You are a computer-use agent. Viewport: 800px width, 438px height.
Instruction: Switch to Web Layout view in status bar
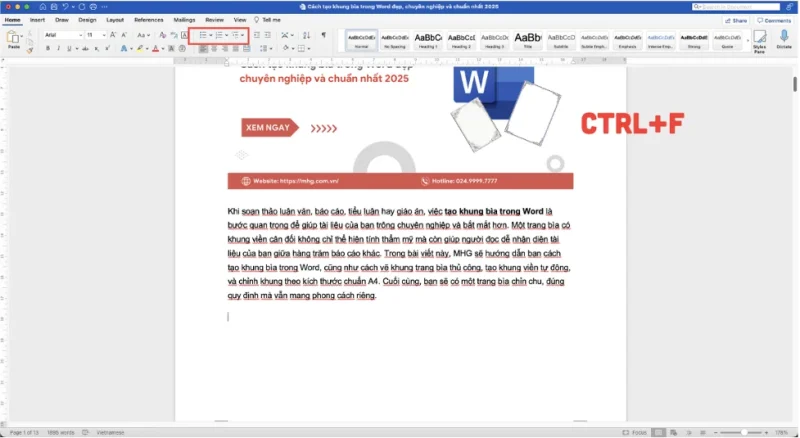(673, 432)
